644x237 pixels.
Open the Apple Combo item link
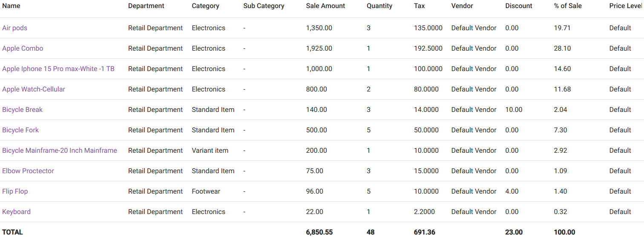pos(23,49)
